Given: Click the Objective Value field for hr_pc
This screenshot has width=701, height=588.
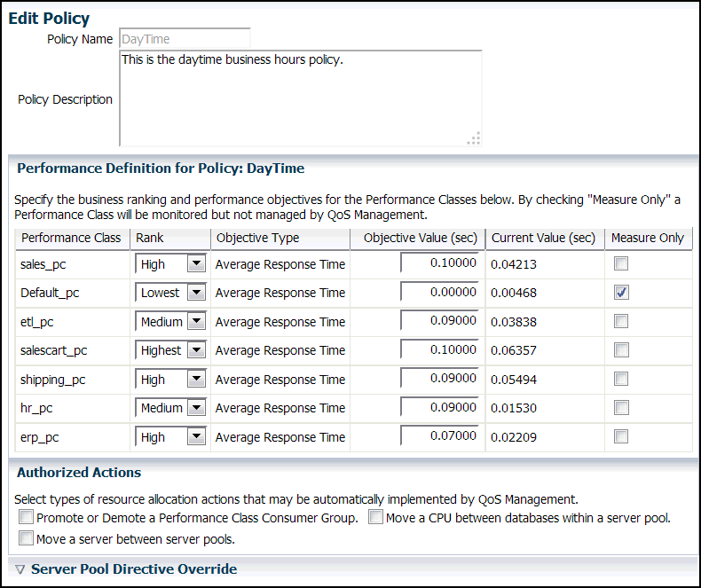Looking at the screenshot, I should pos(439,408).
